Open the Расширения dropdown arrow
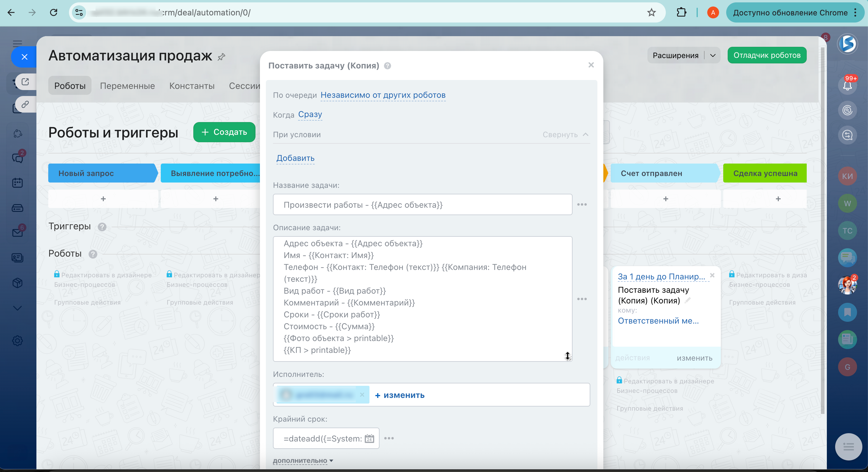This screenshot has width=868, height=472. click(713, 55)
